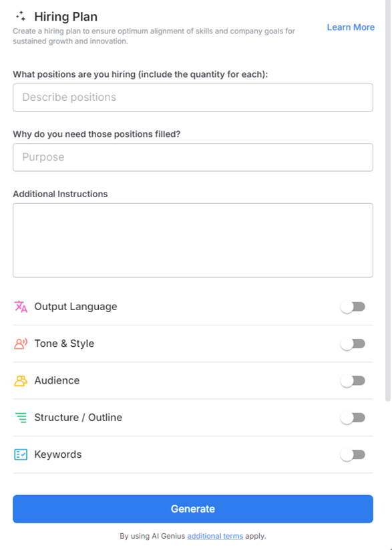Click the Describe positions input field
This screenshot has height=550, width=392.
pyautogui.click(x=192, y=97)
